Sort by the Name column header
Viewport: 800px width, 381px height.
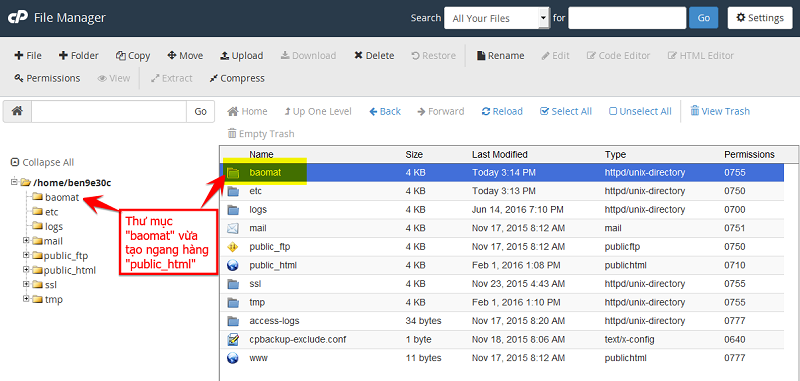pyautogui.click(x=261, y=154)
